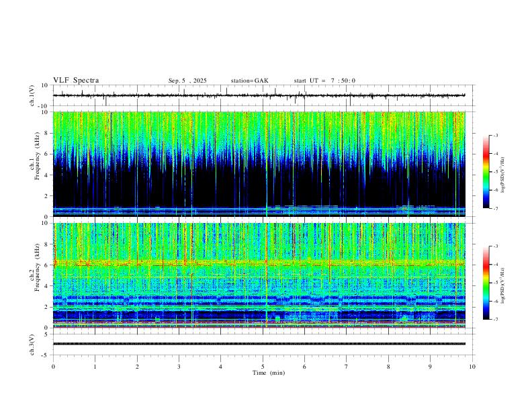
Task: Click the ch.2 colorbar 'log(PSD)(V²/Hz)' label
Action: (x=503, y=285)
